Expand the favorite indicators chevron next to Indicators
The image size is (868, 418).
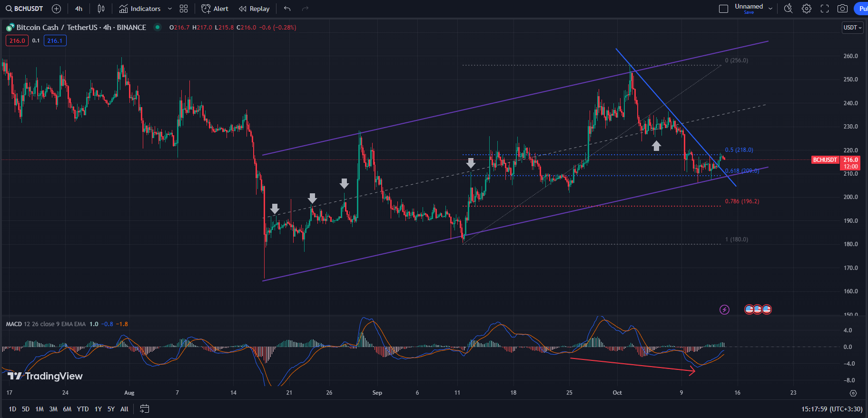pos(170,9)
